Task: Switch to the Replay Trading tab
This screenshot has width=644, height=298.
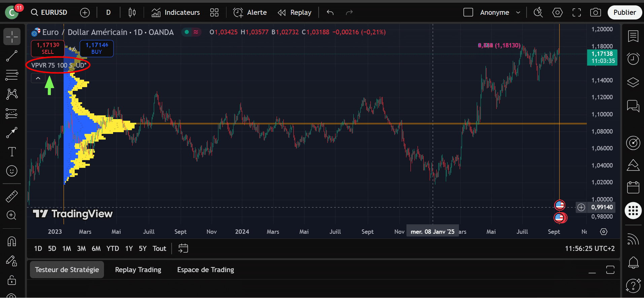Action: pyautogui.click(x=138, y=270)
